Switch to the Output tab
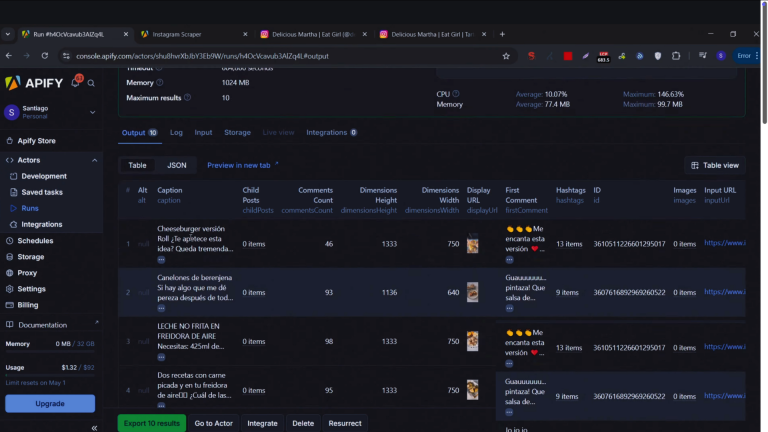 [x=140, y=133]
